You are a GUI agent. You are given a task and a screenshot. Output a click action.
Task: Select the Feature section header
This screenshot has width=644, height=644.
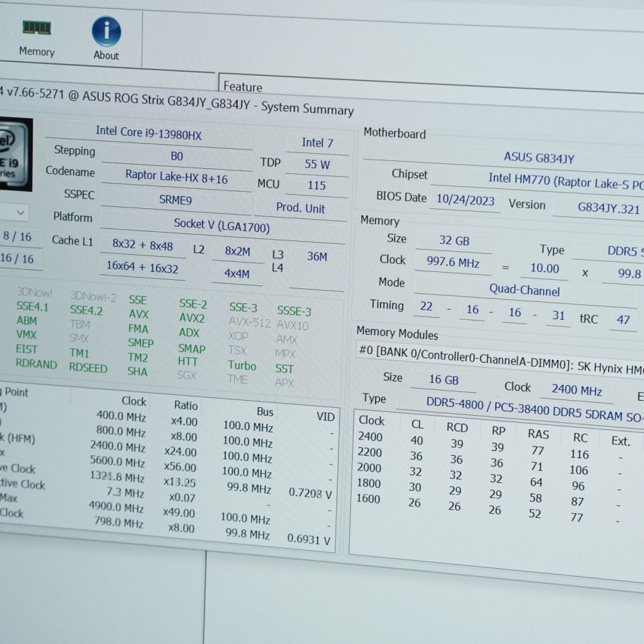click(x=243, y=87)
